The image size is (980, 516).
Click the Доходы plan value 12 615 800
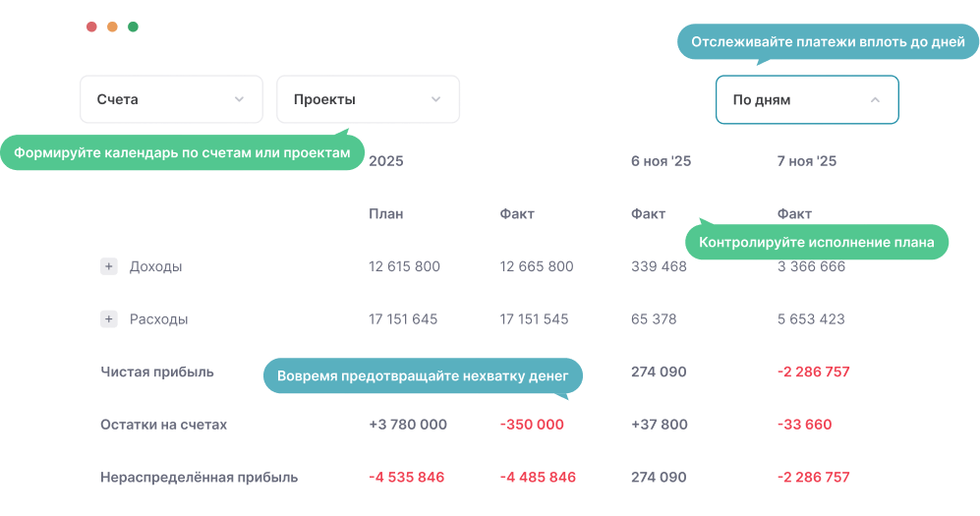404,266
